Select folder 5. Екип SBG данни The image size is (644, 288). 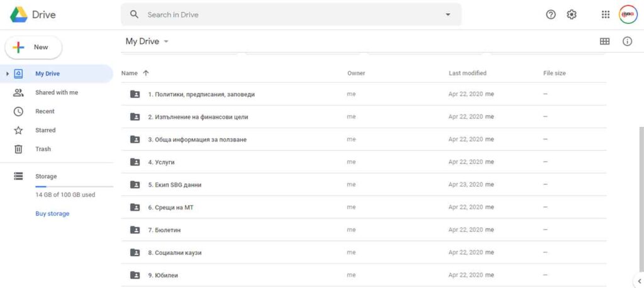click(364, 184)
